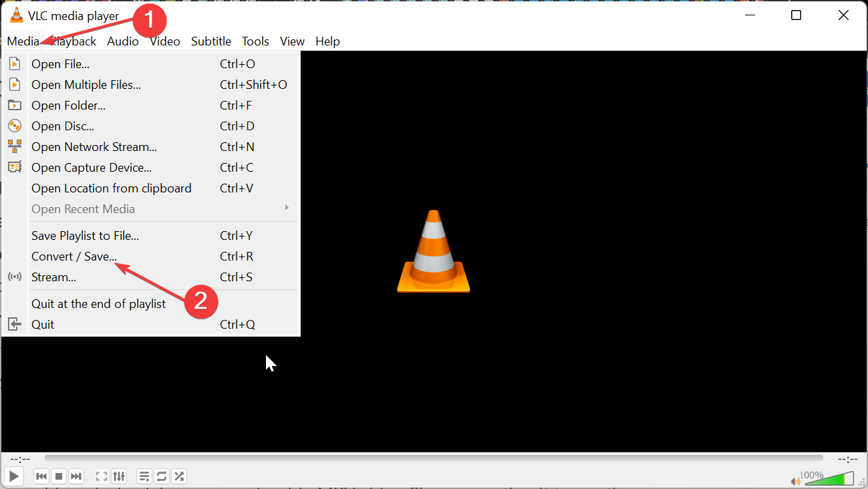Viewport: 868px width, 489px height.
Task: Click the playback seek bar
Action: coord(434,458)
